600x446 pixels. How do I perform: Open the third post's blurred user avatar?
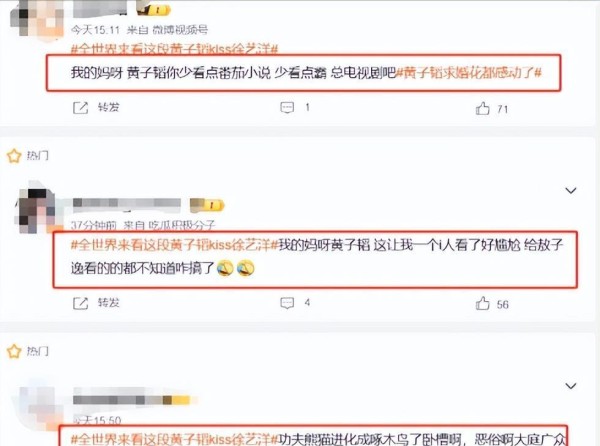click(34, 407)
